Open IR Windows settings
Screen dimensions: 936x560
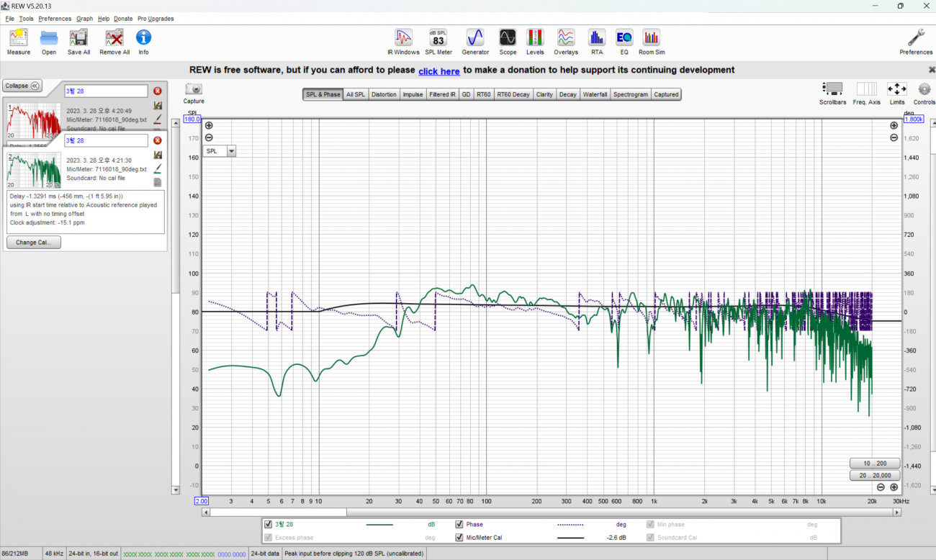[403, 42]
